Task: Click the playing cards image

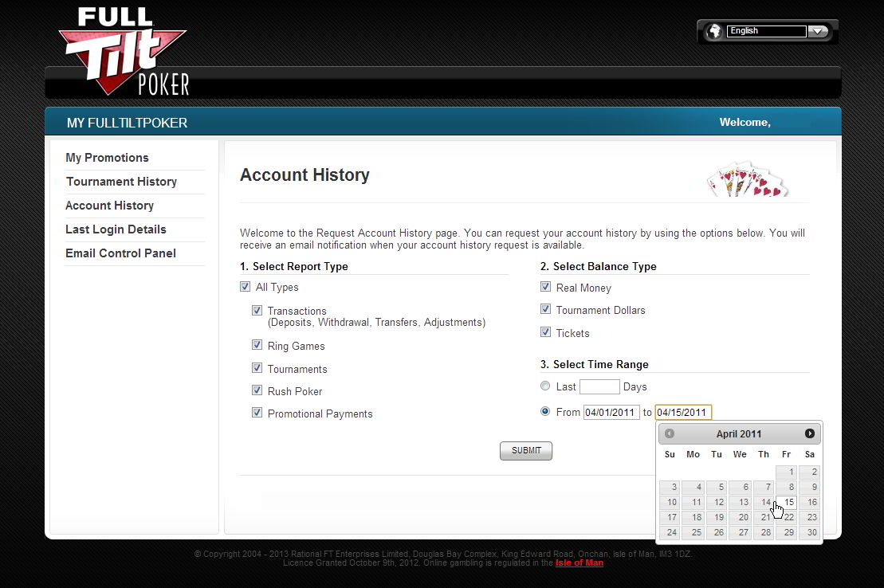Action: point(748,179)
